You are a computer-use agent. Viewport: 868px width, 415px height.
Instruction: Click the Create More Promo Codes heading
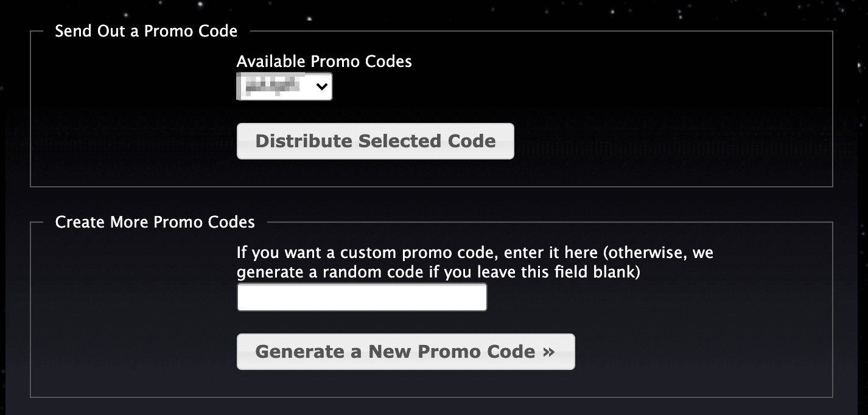[x=155, y=222]
